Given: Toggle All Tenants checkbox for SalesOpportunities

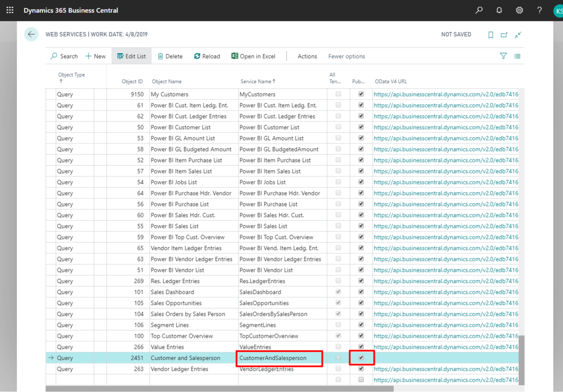Looking at the screenshot, I should click(338, 303).
